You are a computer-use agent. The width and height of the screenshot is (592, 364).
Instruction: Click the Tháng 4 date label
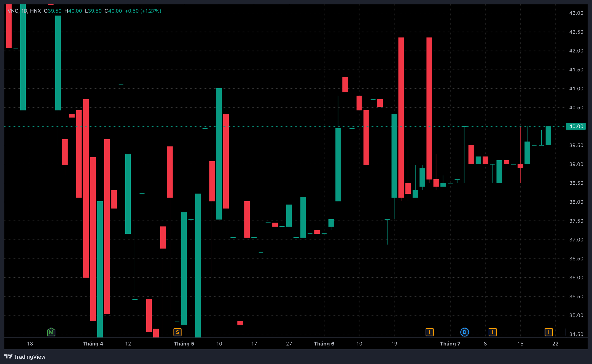93,343
